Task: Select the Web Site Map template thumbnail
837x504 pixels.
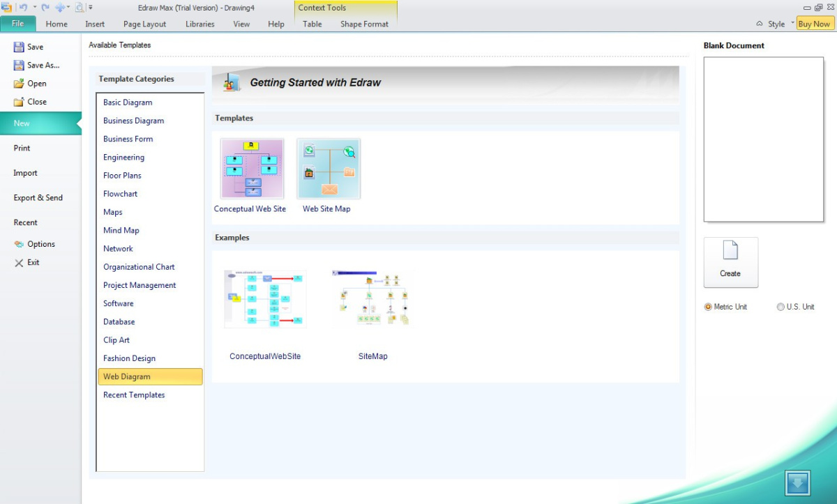Action: (329, 169)
